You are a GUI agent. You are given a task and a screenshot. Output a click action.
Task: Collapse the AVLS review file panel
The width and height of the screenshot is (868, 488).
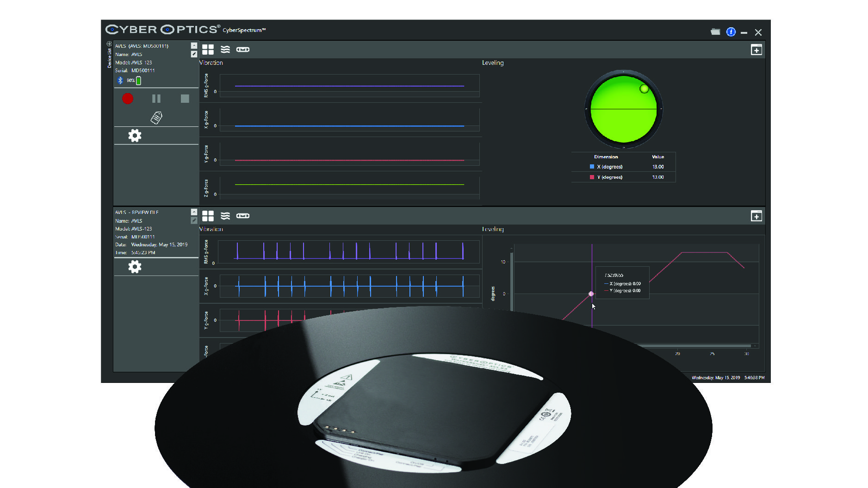coord(194,212)
